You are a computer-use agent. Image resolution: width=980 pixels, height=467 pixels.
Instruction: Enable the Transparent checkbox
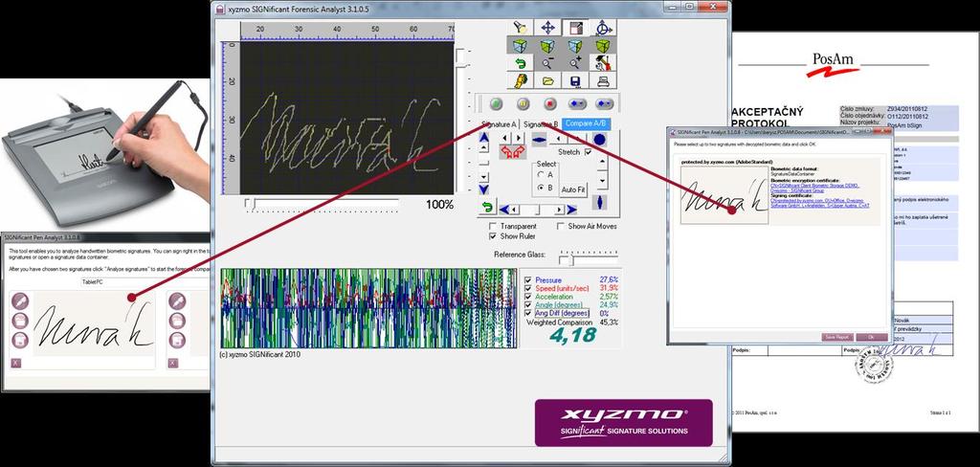[x=493, y=226]
